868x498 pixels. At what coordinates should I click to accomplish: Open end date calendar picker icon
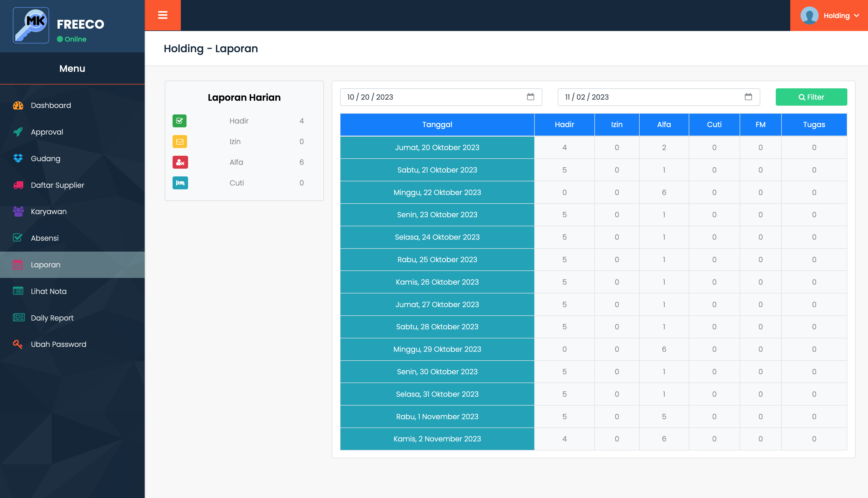748,97
